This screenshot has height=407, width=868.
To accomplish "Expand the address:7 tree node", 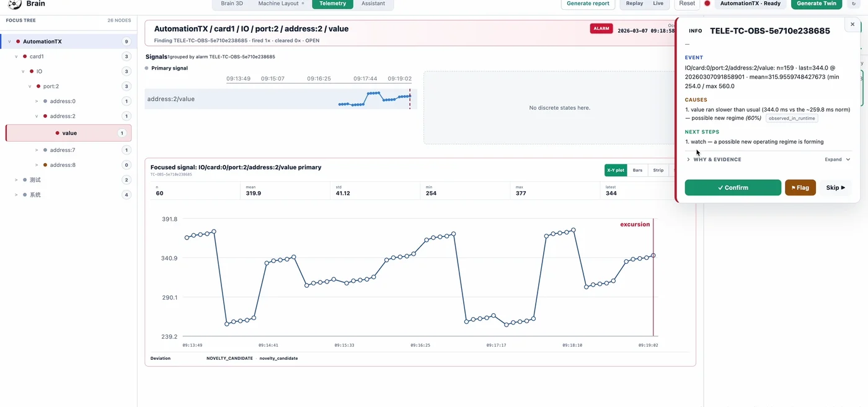I will pyautogui.click(x=37, y=150).
